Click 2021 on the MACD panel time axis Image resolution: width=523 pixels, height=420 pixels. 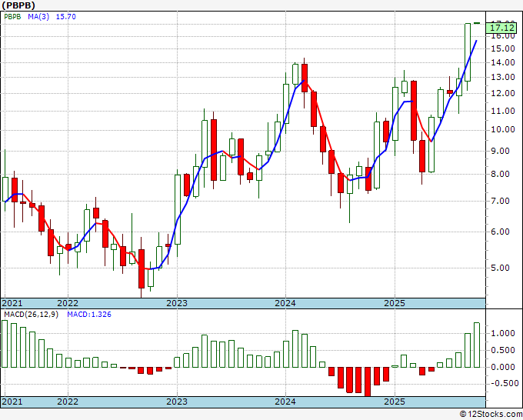[12, 402]
